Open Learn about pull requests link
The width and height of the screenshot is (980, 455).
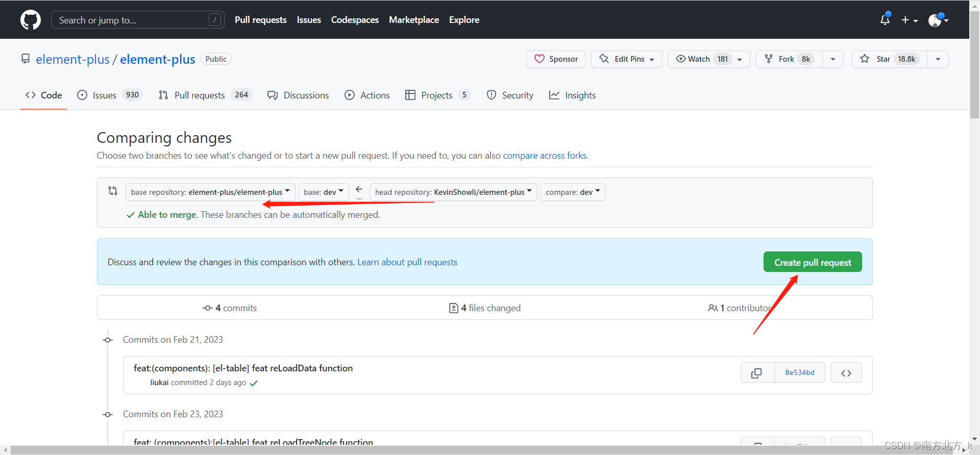(407, 262)
